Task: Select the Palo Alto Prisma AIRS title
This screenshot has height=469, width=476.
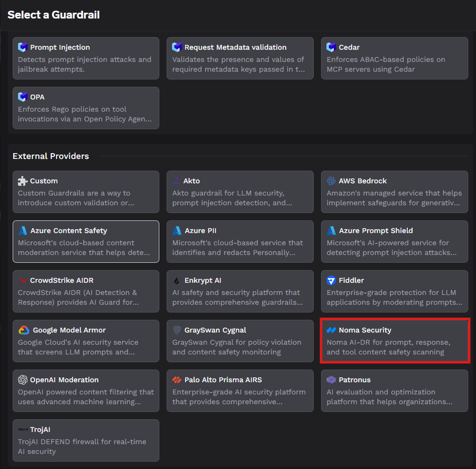Action: 223,380
